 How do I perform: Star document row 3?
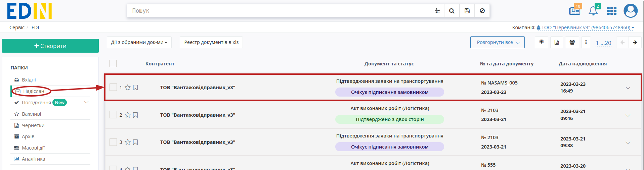[128, 142]
